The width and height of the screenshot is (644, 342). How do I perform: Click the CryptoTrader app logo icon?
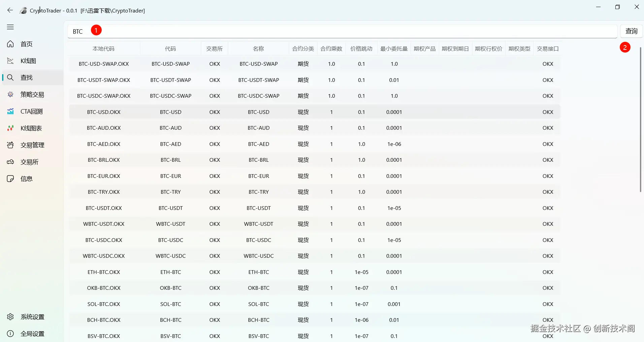tap(23, 10)
